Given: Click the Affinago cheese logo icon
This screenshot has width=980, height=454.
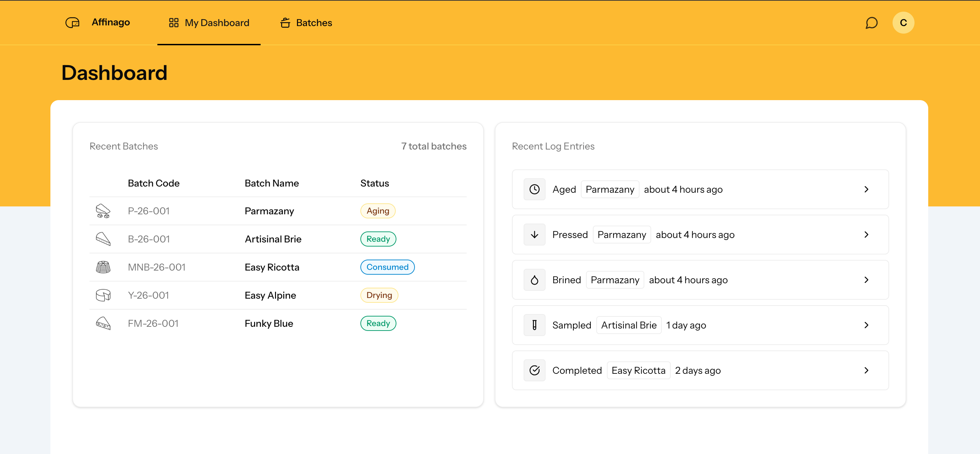Looking at the screenshot, I should click(x=72, y=22).
